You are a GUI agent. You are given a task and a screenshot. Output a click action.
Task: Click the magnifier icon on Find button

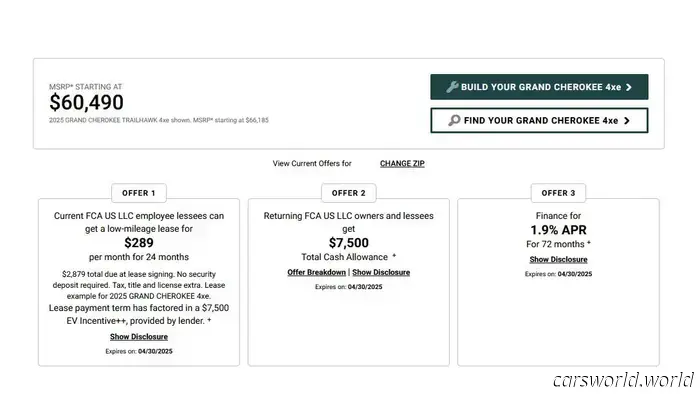point(454,120)
